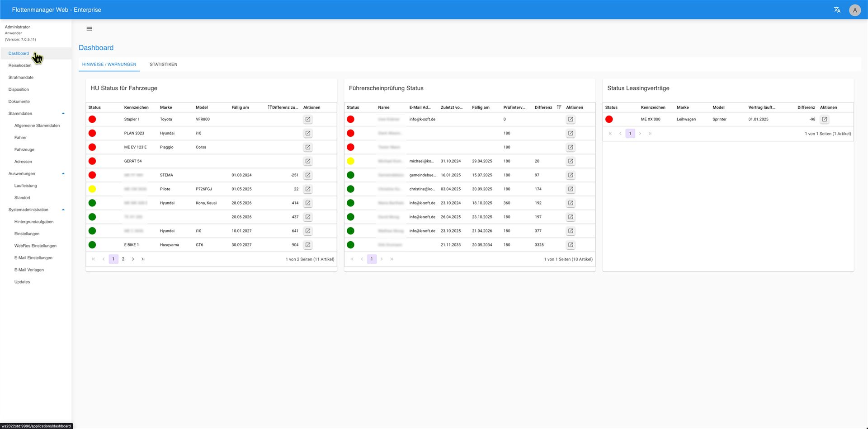The height and width of the screenshot is (429, 868).
Task: Select the Hinweise / Warnungen tab
Action: pyautogui.click(x=109, y=65)
